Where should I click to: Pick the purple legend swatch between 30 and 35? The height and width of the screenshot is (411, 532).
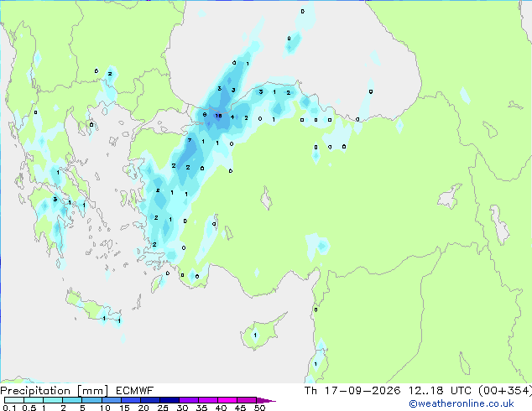pos(188,400)
